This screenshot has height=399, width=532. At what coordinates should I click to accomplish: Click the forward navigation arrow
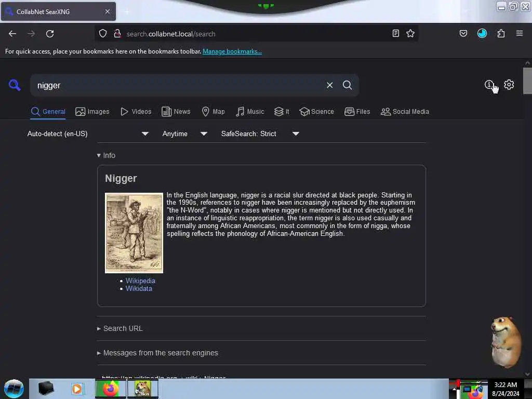point(31,34)
